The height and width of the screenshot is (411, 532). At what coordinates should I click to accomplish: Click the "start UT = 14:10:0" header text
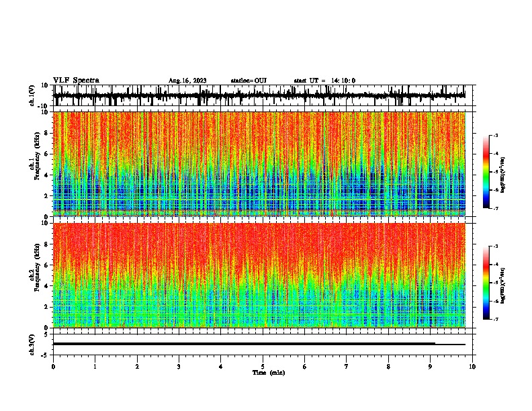pyautogui.click(x=324, y=81)
